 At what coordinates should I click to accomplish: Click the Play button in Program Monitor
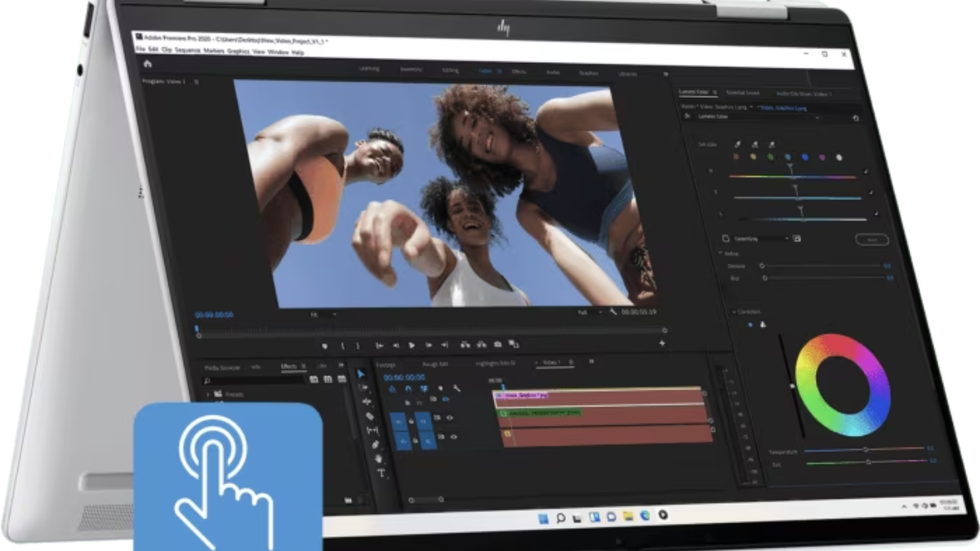(x=412, y=345)
